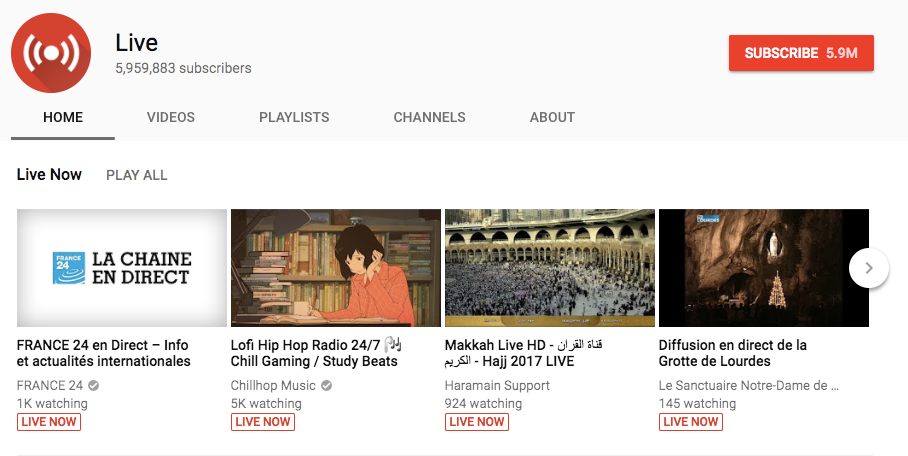Open the Lourdes grotto thumbnail

[764, 268]
